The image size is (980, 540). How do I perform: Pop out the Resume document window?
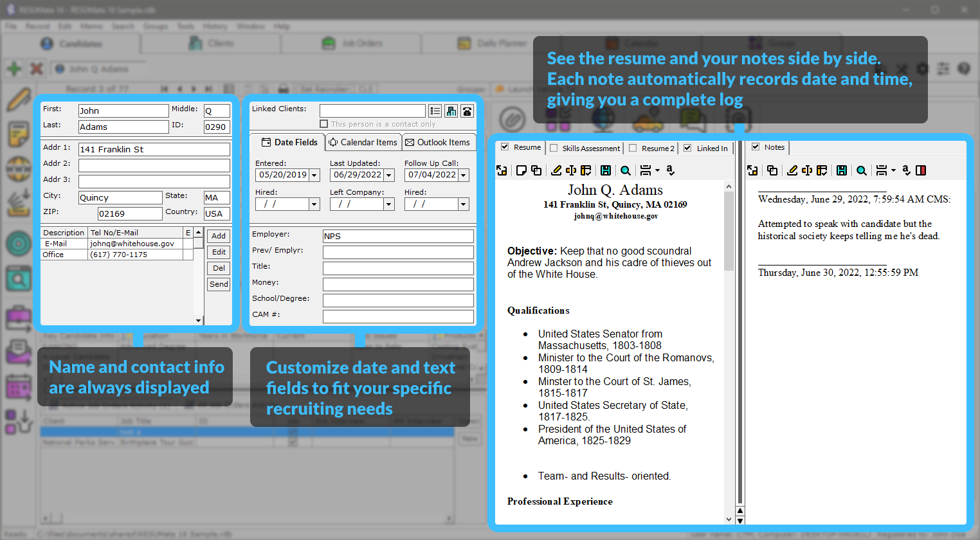502,170
